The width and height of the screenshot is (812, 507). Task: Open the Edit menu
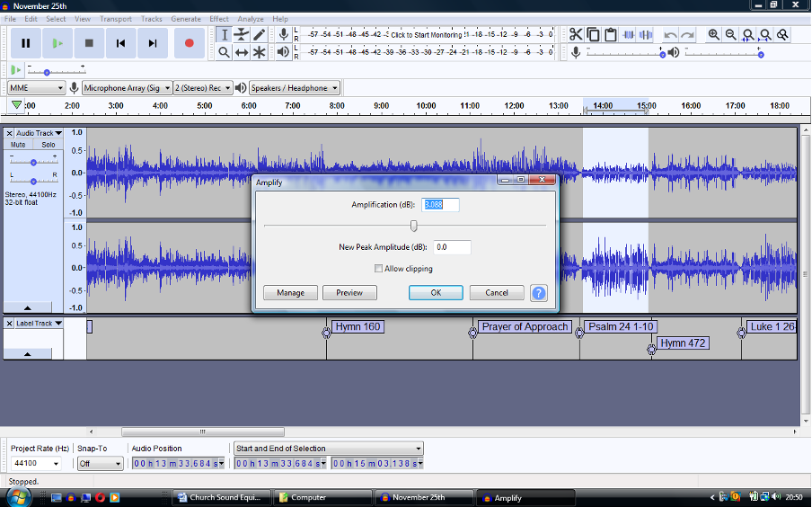[31, 19]
